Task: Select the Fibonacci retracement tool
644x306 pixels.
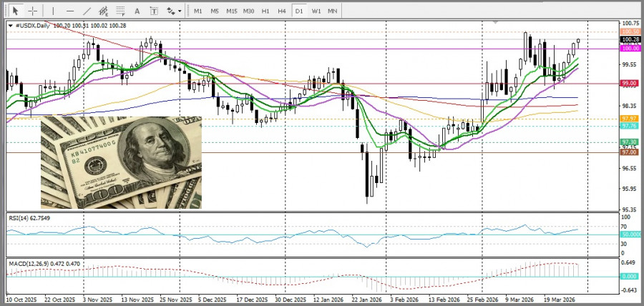Action: [120, 11]
